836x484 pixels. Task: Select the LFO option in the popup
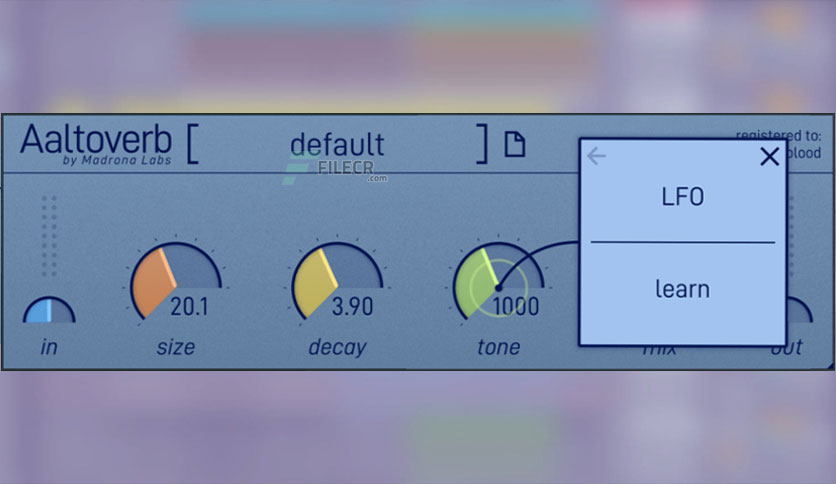point(682,197)
